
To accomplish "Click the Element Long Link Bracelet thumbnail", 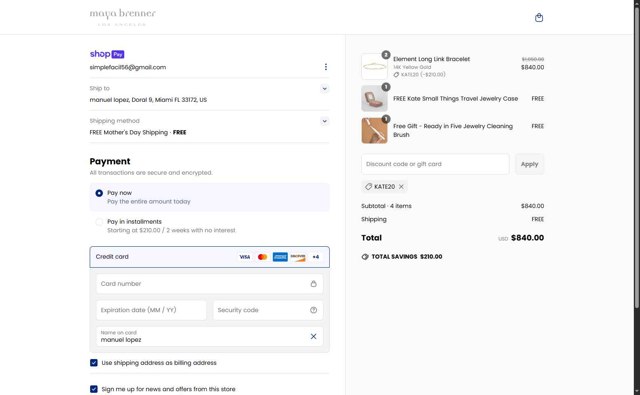I will (374, 67).
